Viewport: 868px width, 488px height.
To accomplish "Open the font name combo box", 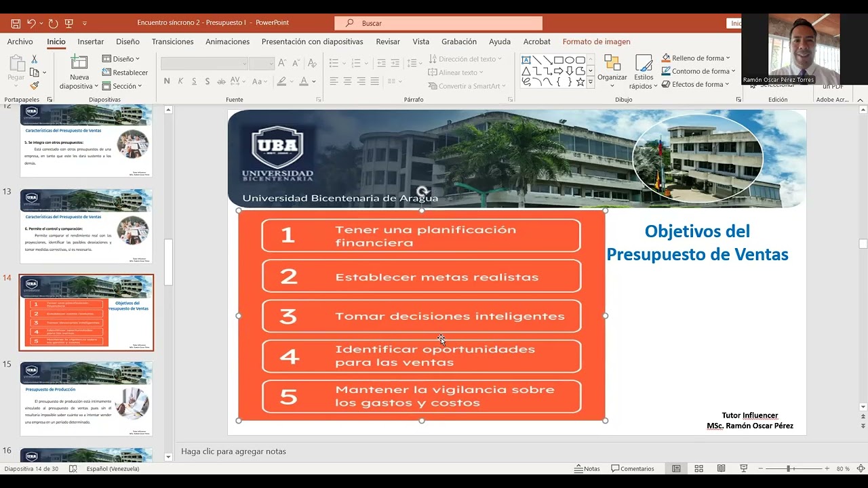I will coord(204,63).
